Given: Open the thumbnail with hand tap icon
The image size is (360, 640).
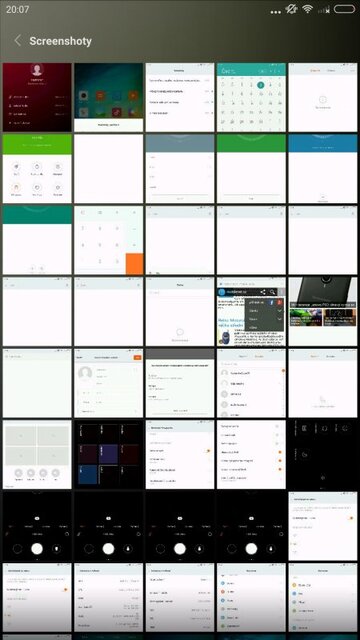Looking at the screenshot, I should tap(322, 383).
